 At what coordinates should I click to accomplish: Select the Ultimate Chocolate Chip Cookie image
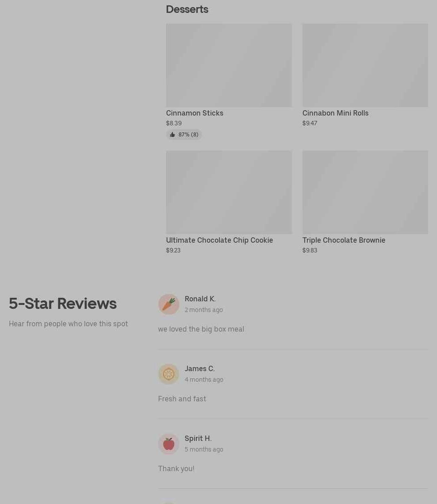pyautogui.click(x=229, y=192)
